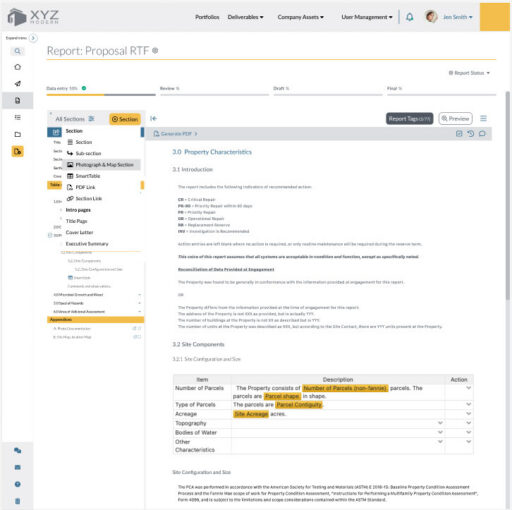
Task: Open the folder icon in sidebar
Action: 17,134
